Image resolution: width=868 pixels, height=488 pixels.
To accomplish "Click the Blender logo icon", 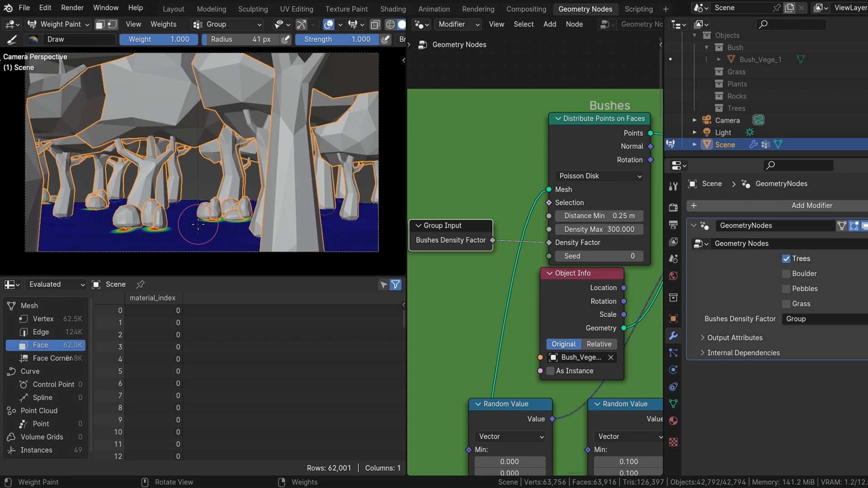I will (8, 8).
